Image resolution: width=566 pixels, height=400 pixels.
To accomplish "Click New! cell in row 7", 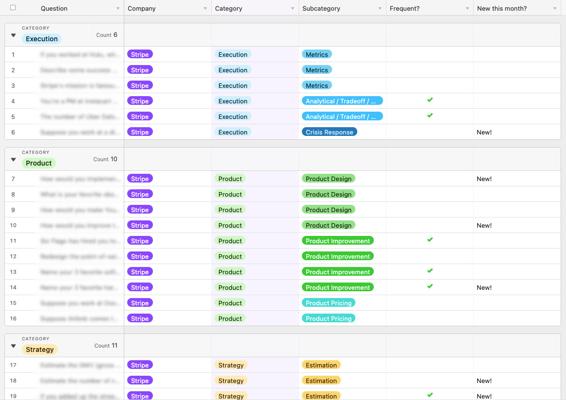I will click(x=484, y=179).
